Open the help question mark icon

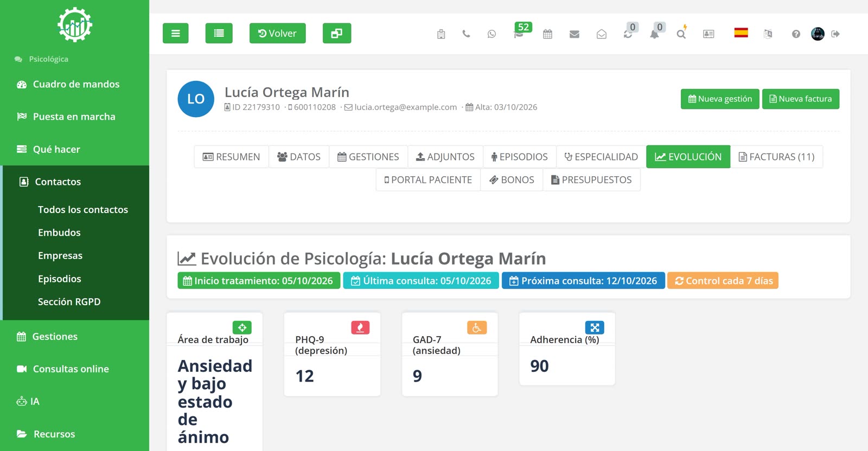pyautogui.click(x=796, y=34)
